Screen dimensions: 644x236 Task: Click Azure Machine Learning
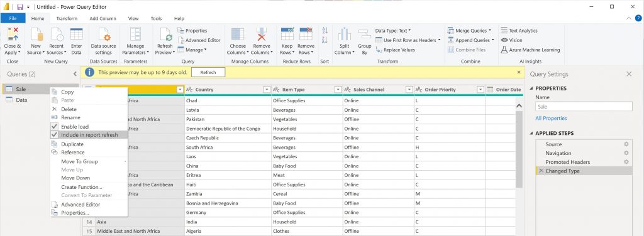(531, 50)
